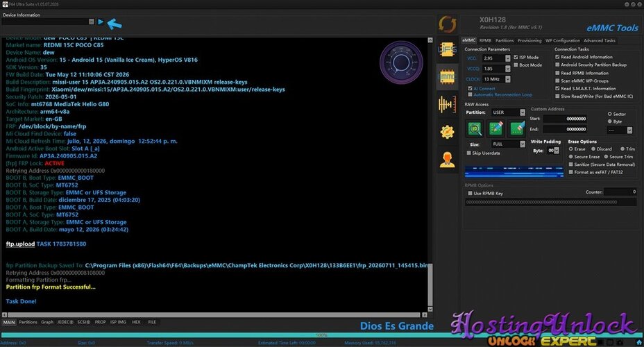
Task: Click the Custom Address Start field
Action: [565, 119]
